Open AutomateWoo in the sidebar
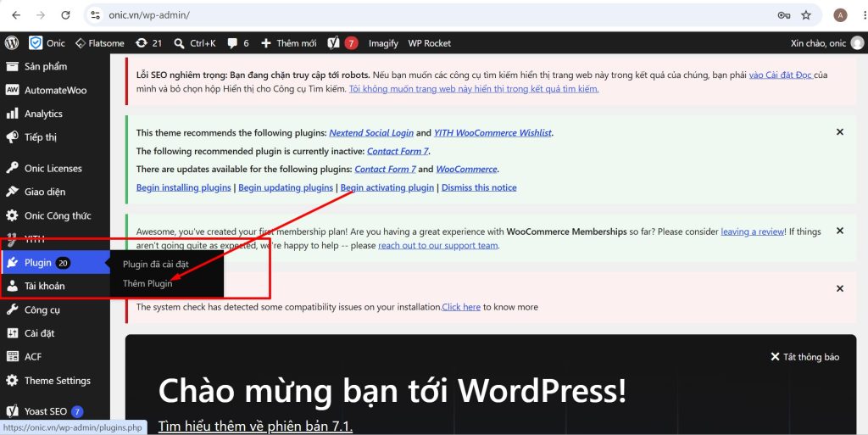The height and width of the screenshot is (435, 868). click(55, 90)
